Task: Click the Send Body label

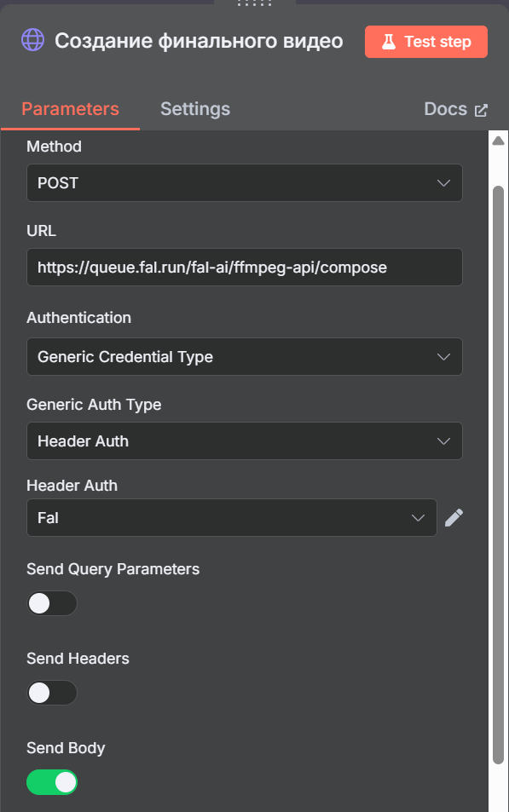Action: [x=66, y=748]
